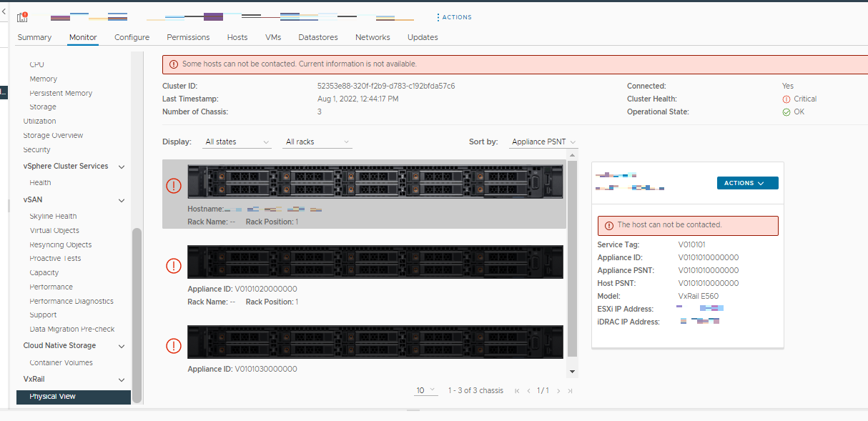
Task: Click the VxRail E560 model value
Action: (699, 296)
